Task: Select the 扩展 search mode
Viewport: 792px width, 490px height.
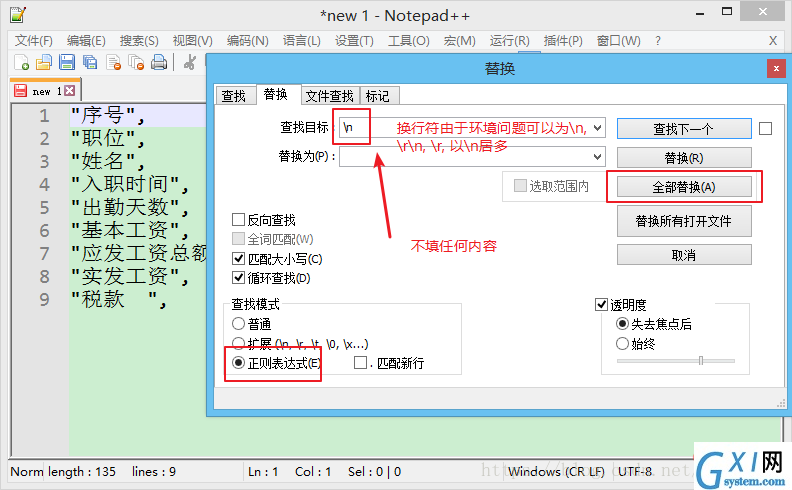Action: click(238, 344)
